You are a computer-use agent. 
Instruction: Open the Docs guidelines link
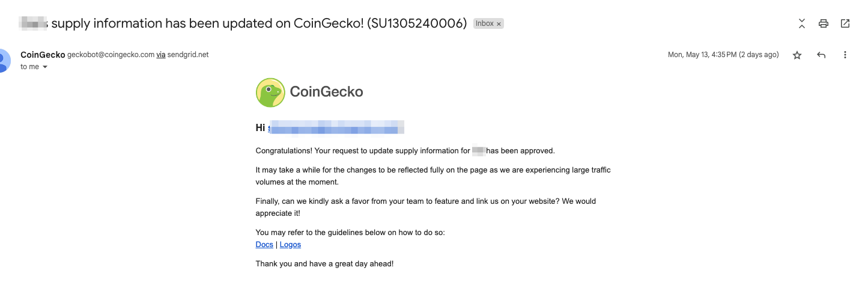pyautogui.click(x=264, y=245)
